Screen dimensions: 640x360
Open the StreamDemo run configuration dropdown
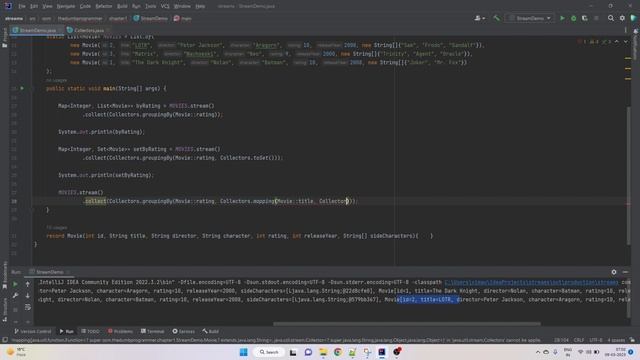[x=529, y=18]
